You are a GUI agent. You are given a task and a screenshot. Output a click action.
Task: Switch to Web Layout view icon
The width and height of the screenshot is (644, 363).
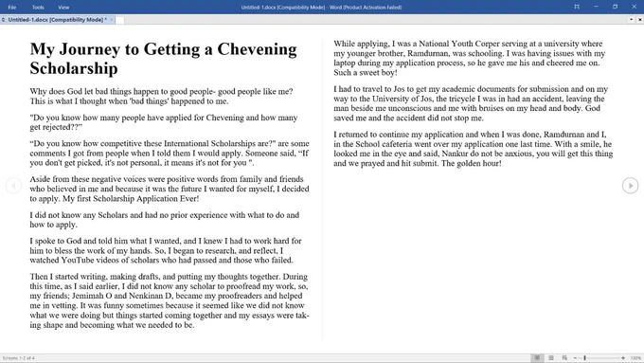coord(564,357)
